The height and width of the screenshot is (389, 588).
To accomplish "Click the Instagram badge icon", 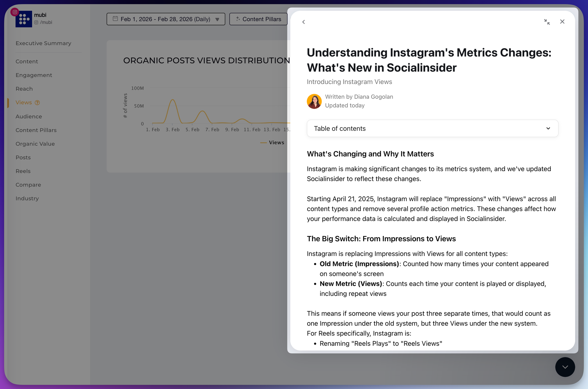I will click(x=15, y=12).
